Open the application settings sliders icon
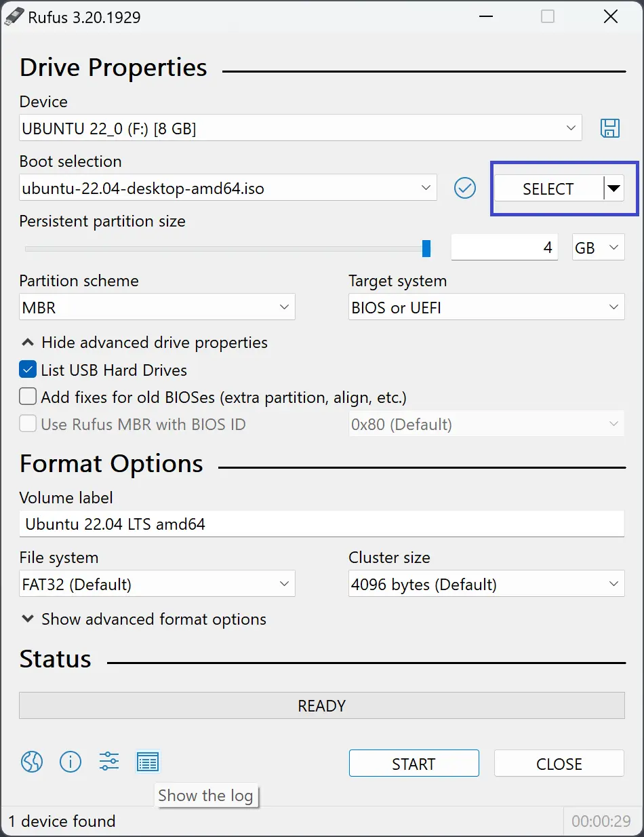The height and width of the screenshot is (837, 644). 109,762
